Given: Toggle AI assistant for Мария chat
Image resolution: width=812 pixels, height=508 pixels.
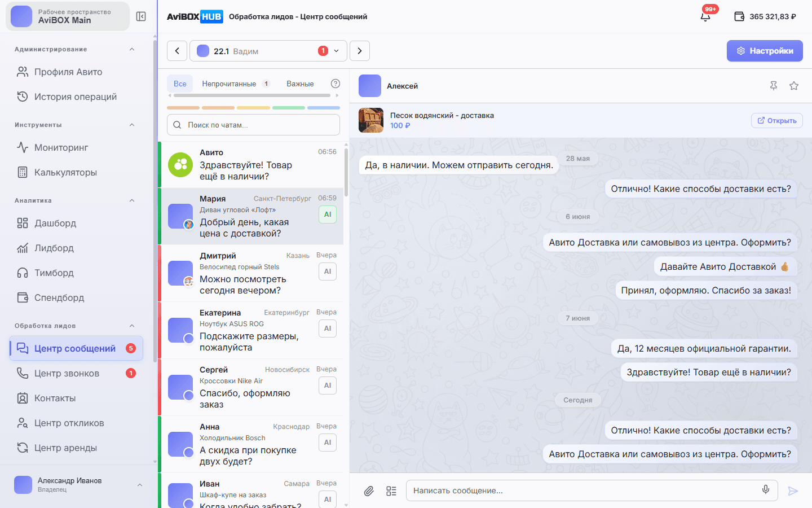Looking at the screenshot, I should [x=328, y=214].
